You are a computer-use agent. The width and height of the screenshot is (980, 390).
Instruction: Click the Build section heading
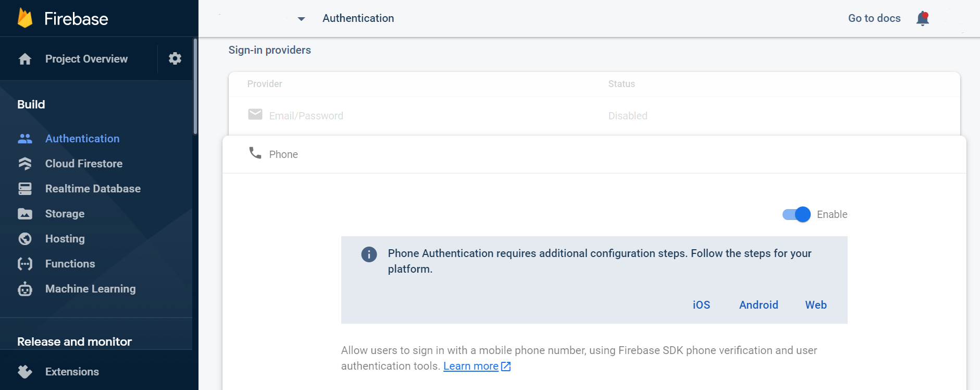point(31,104)
